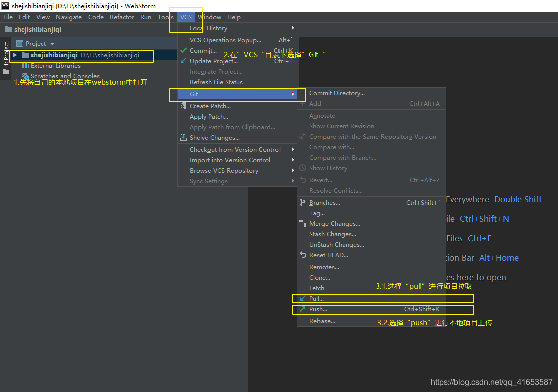
Task: Choose Push... in Git submenu
Action: [x=372, y=309]
